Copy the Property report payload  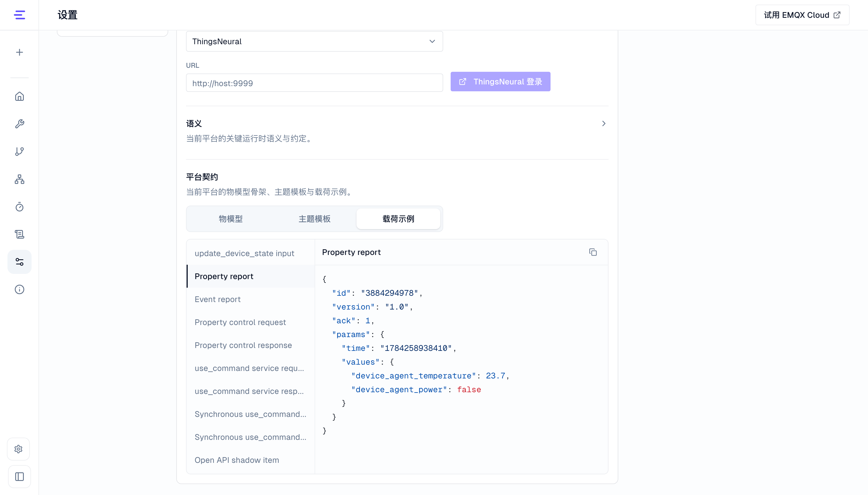coord(593,252)
